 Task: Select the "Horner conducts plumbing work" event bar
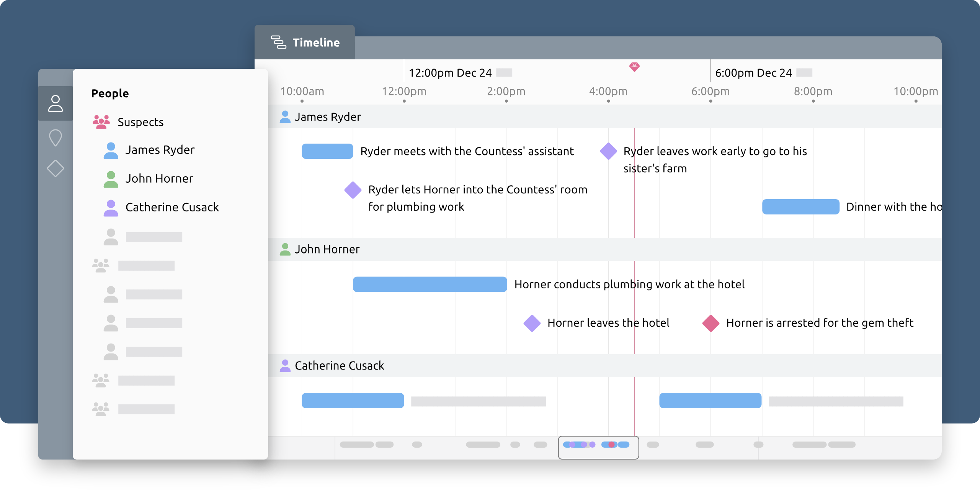point(430,284)
